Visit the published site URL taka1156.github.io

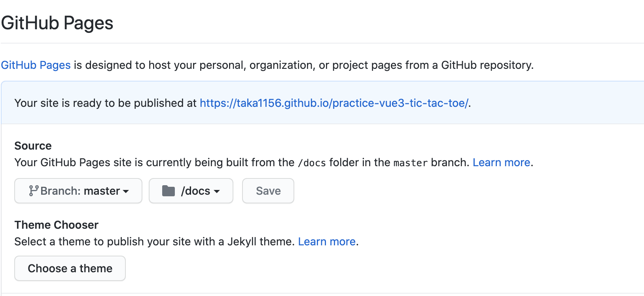point(334,103)
